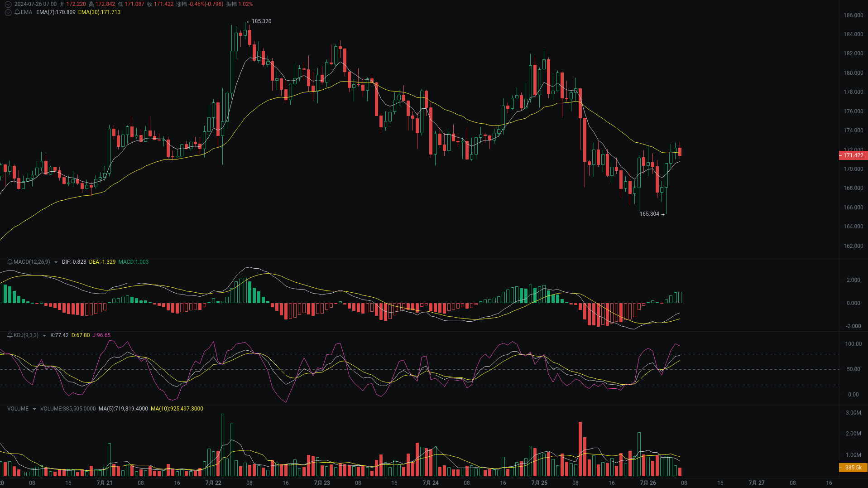
Task: Click the orange 385.5k volume label
Action: (x=853, y=467)
